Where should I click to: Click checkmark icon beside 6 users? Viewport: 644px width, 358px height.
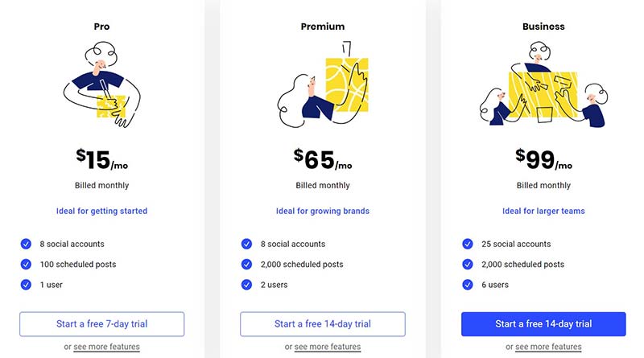point(468,284)
